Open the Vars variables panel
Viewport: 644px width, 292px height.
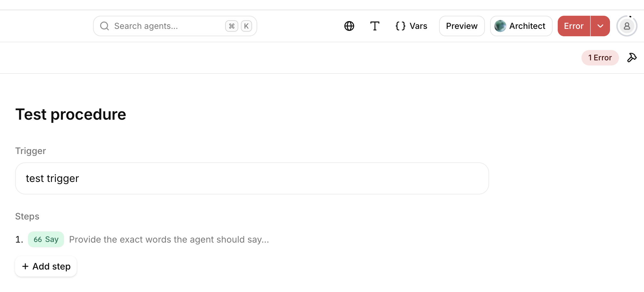point(411,26)
